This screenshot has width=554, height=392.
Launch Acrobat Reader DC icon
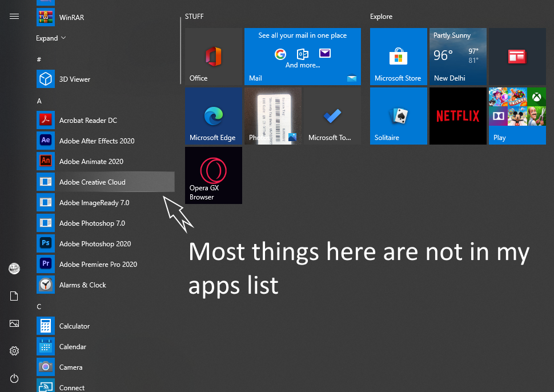coord(46,120)
